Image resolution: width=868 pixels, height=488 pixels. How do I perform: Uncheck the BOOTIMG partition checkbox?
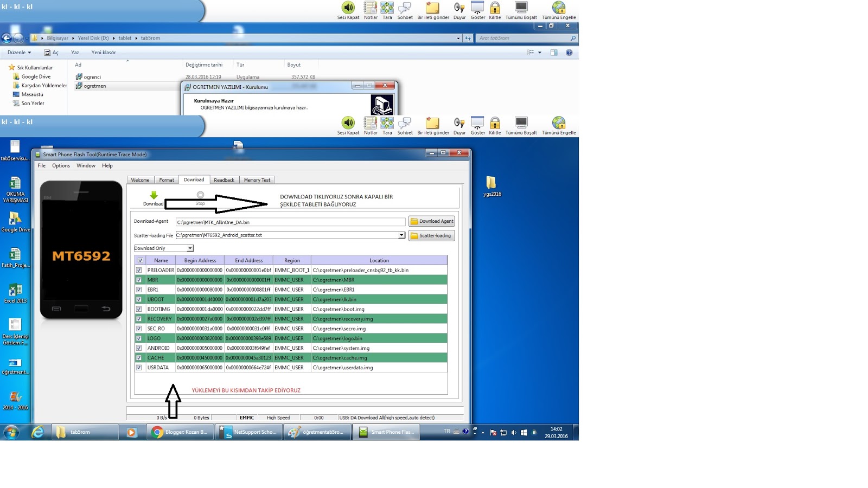click(139, 309)
